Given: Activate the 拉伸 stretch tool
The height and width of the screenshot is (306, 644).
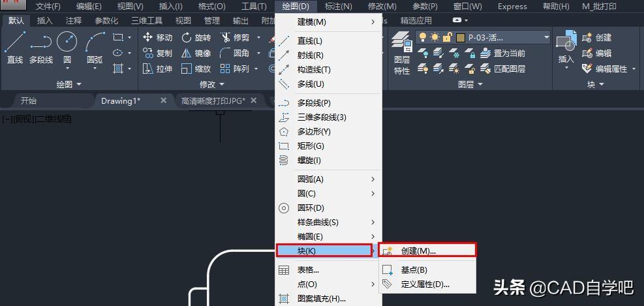Looking at the screenshot, I should [x=157, y=69].
